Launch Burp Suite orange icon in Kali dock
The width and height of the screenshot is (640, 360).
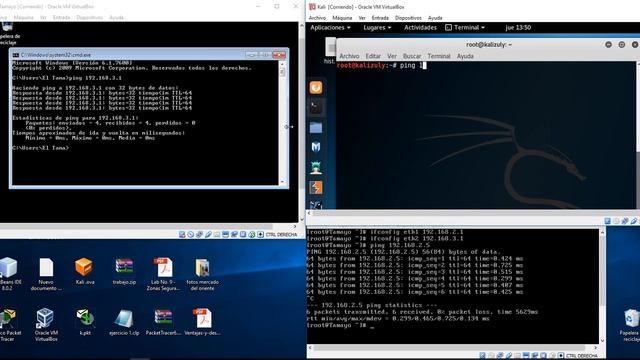click(316, 188)
